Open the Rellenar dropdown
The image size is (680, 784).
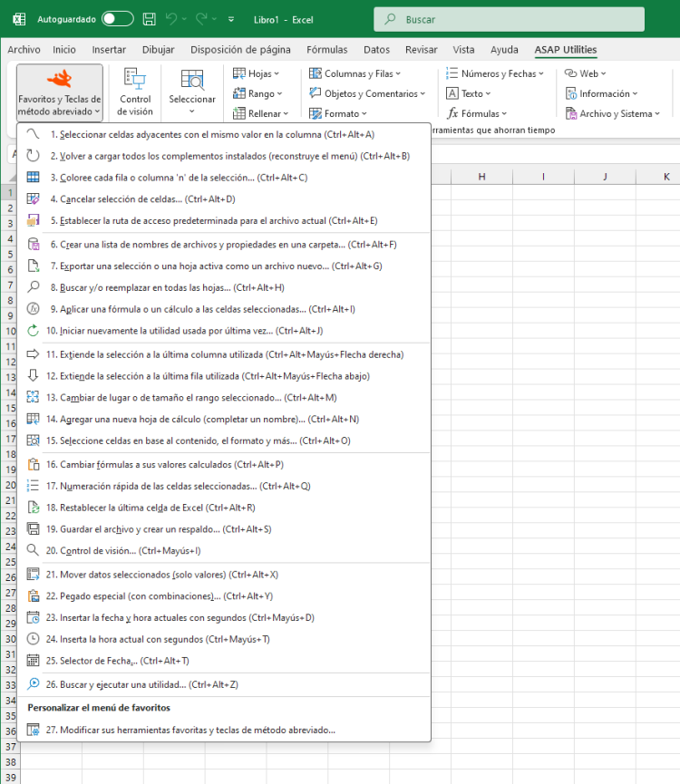(260, 113)
